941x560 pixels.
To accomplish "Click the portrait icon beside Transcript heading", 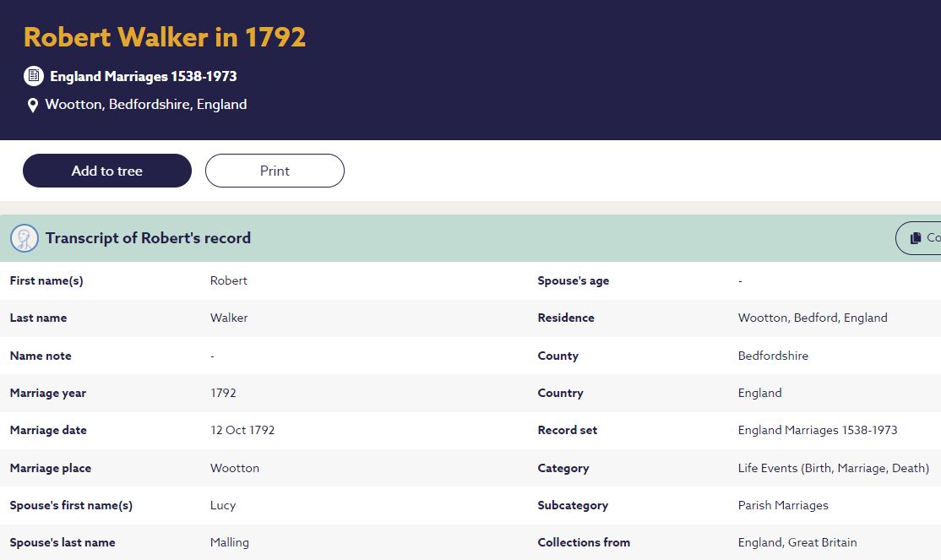I will 24,238.
